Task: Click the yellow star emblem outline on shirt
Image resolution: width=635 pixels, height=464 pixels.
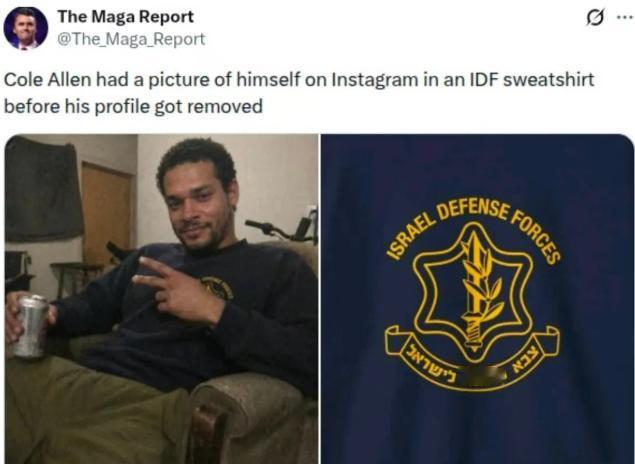Action: click(473, 292)
